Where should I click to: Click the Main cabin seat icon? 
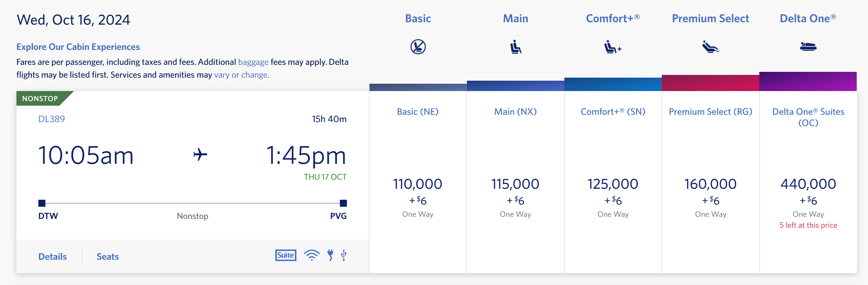pos(515,47)
